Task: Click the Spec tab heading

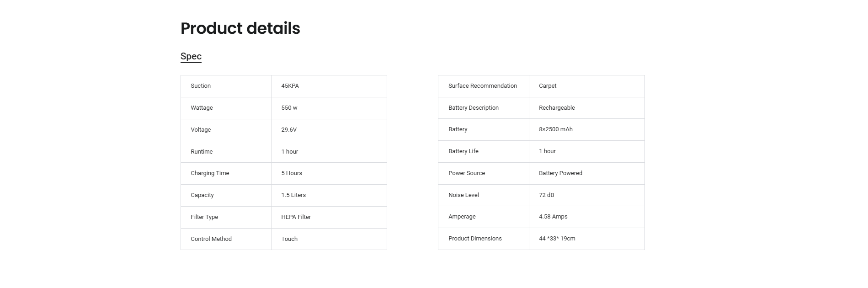Action: click(191, 56)
